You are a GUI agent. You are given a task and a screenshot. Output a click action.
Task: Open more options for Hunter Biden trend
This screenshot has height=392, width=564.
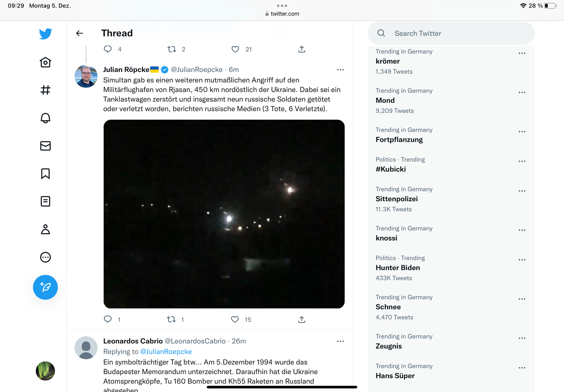point(522,260)
